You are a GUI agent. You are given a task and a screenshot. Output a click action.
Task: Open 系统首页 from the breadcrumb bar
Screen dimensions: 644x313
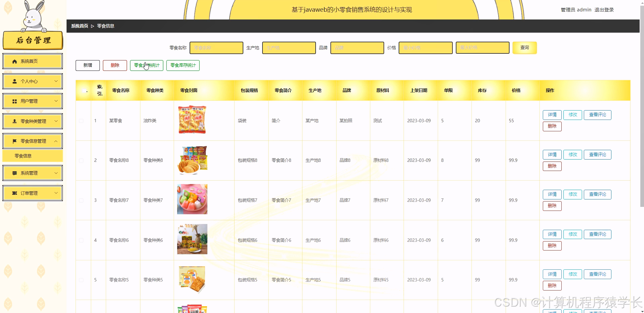coord(79,26)
